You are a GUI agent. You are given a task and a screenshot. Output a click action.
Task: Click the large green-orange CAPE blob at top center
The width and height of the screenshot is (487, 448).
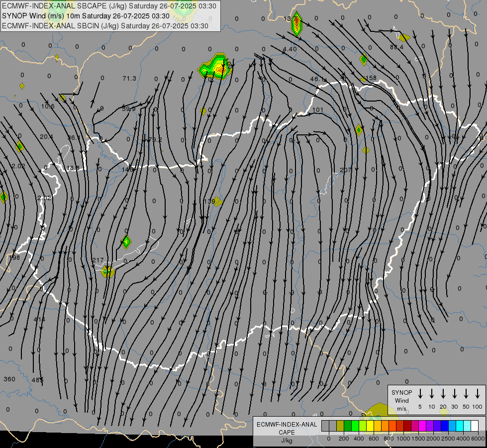(x=216, y=67)
